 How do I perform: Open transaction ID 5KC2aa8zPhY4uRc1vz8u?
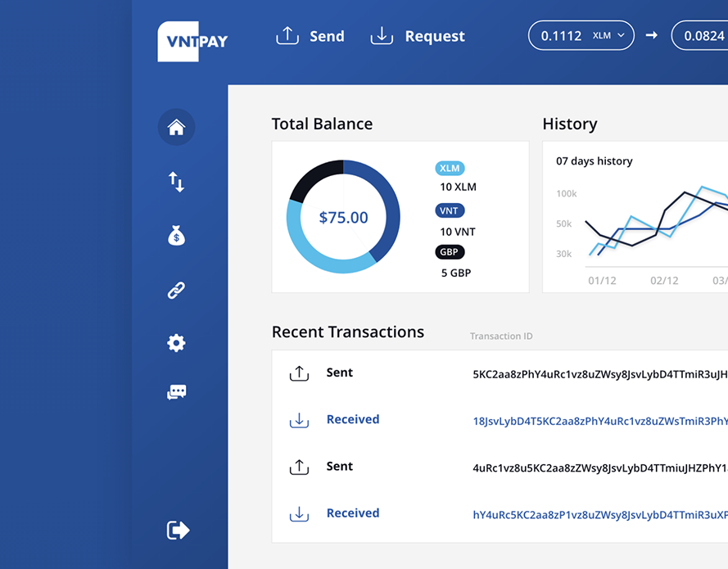click(600, 374)
